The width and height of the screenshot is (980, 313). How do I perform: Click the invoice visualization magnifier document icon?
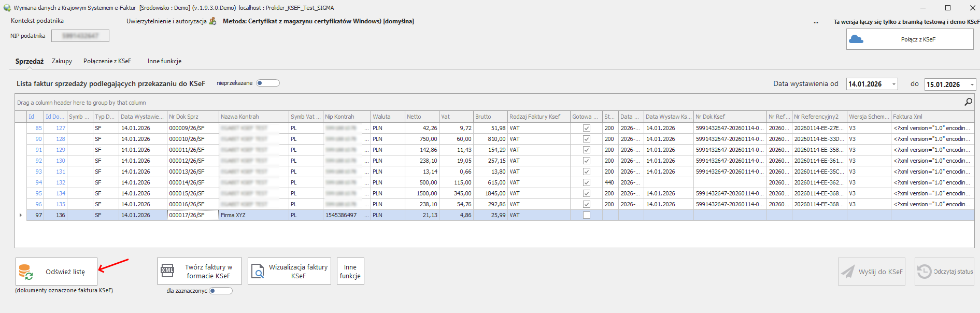[x=258, y=271]
